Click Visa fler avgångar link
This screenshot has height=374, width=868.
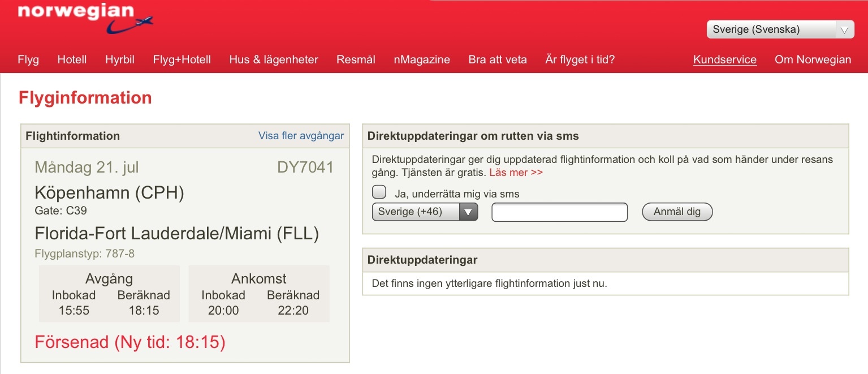tap(301, 135)
